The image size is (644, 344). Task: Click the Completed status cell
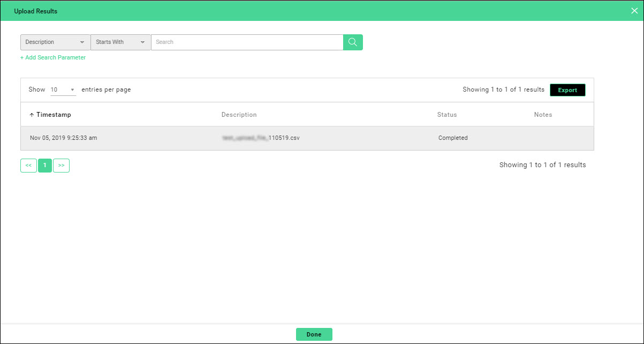[x=453, y=138]
